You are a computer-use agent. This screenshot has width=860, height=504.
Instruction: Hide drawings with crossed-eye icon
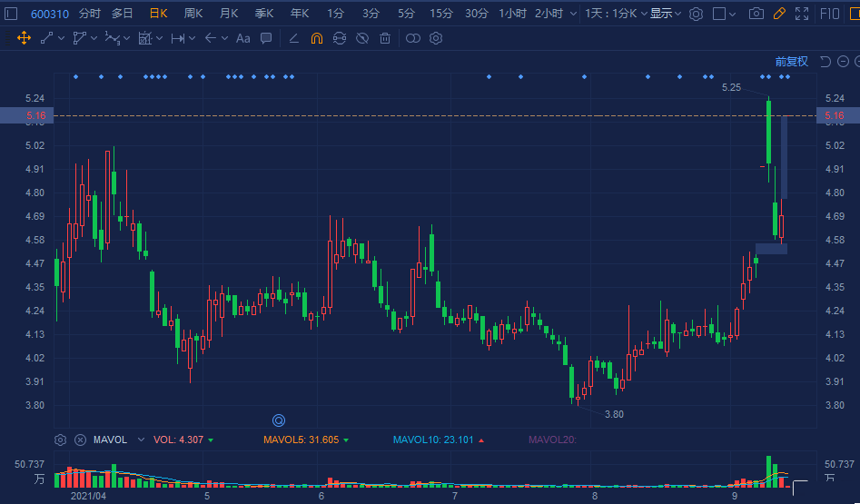tap(362, 38)
